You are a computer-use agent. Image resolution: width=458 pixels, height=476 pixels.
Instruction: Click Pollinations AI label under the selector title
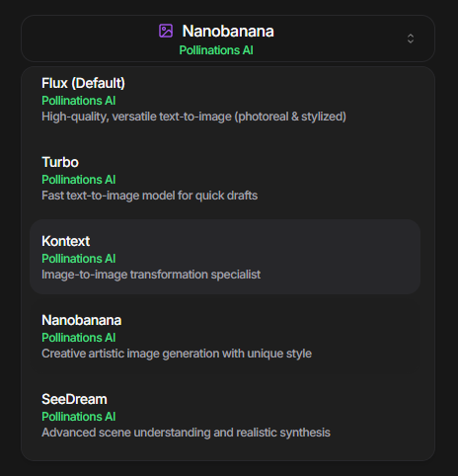pyautogui.click(x=216, y=50)
